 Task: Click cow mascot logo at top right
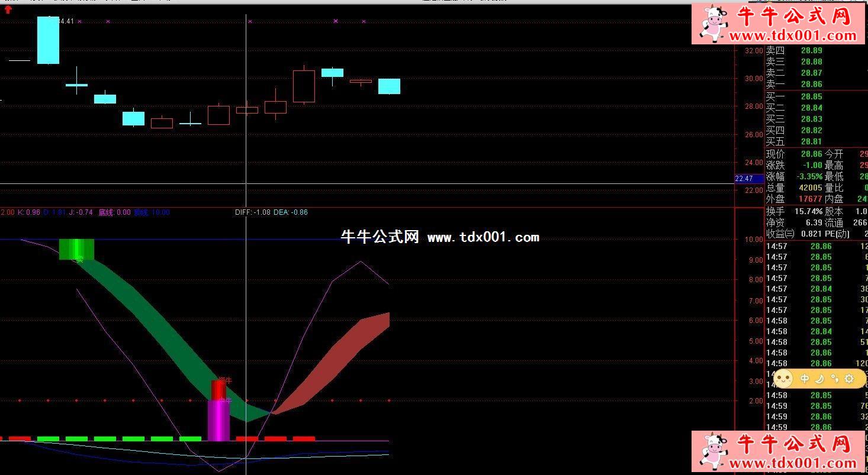tap(713, 22)
